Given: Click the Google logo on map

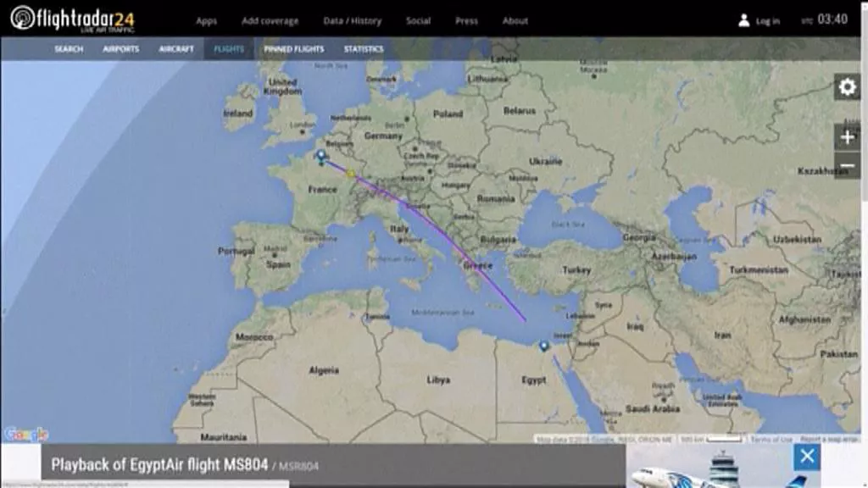Looking at the screenshot, I should (x=26, y=435).
